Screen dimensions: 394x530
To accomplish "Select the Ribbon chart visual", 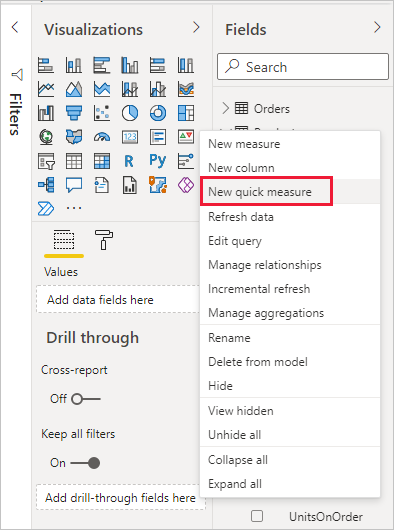I will point(186,89).
